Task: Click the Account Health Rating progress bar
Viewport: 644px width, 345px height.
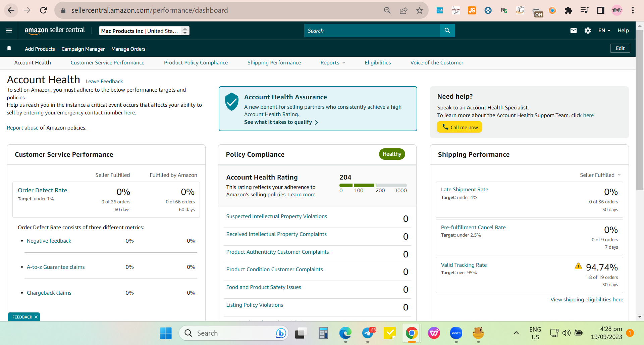Action: point(373,185)
